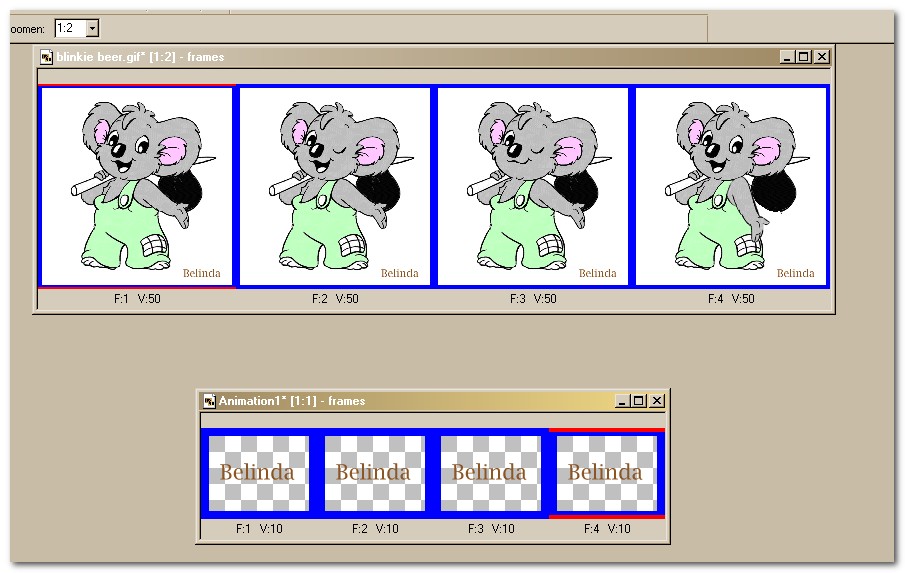
Task: Click the 'F:4 V:10' label
Action: 607,529
